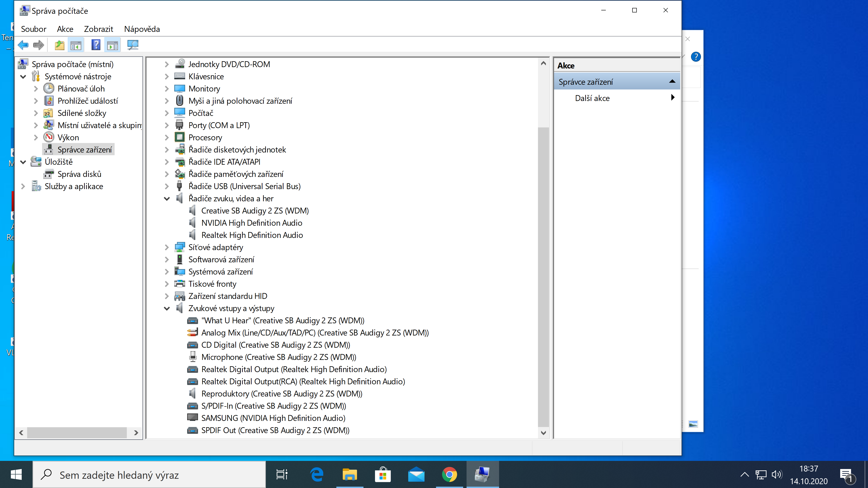The height and width of the screenshot is (488, 868).
Task: Collapse the Správce zařízení actions section
Action: pyautogui.click(x=672, y=82)
